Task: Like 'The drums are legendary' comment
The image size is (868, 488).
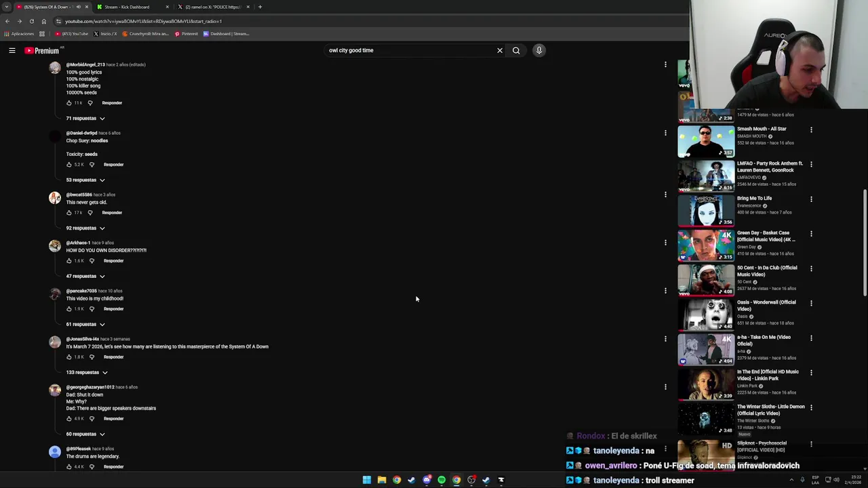Action: (69, 467)
